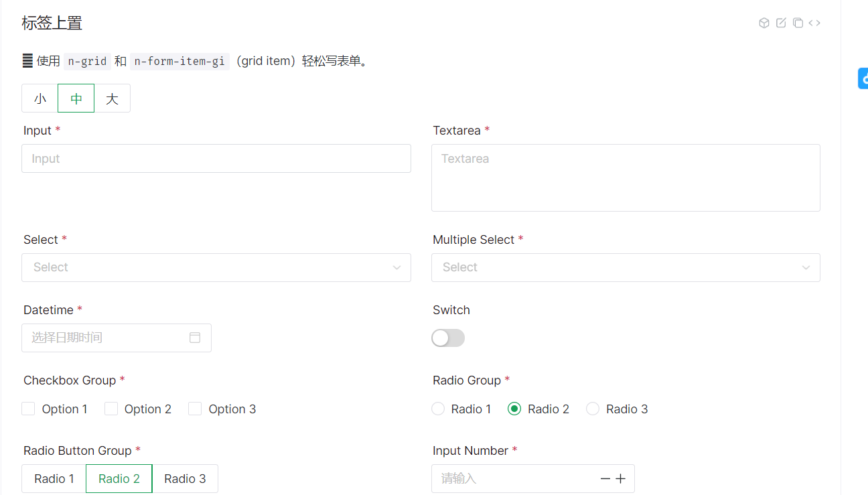The image size is (868, 495).
Task: Open the calendar icon in Datetime field
Action: [x=196, y=338]
